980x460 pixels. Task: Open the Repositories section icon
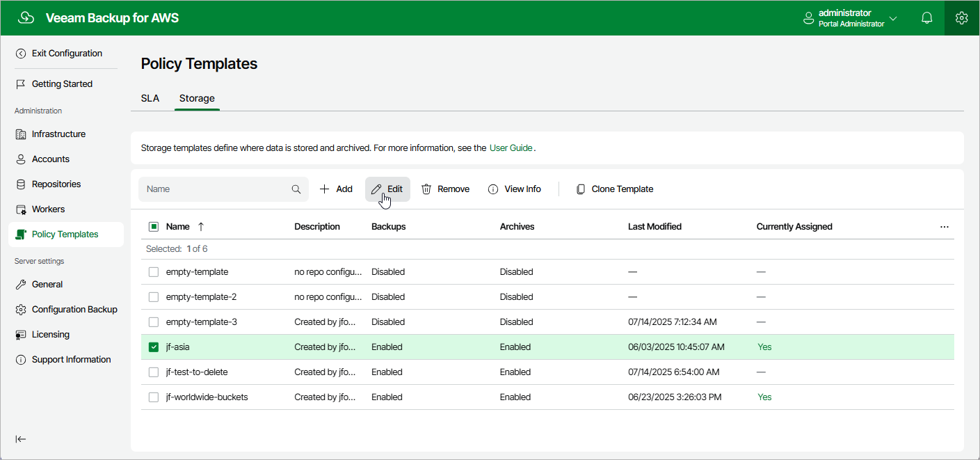pyautogui.click(x=20, y=184)
